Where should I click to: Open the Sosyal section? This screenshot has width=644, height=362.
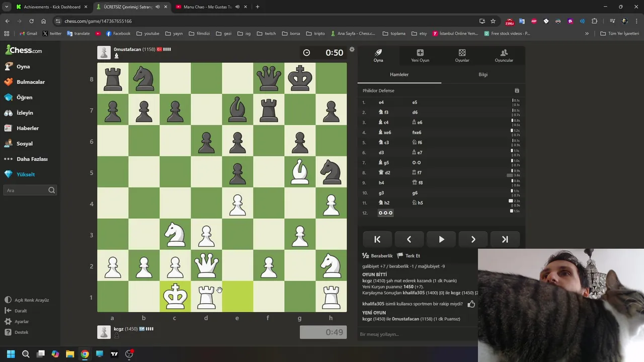18,144
